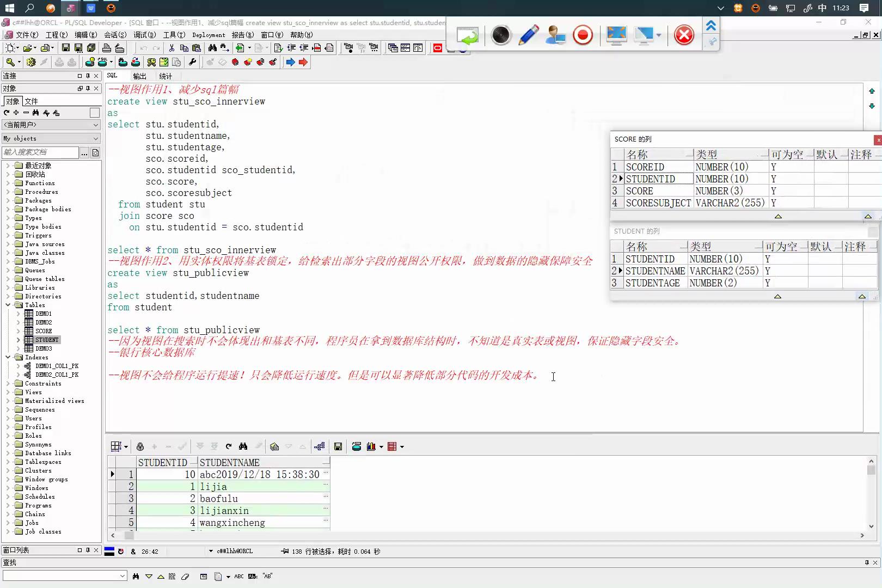Image resolution: width=882 pixels, height=588 pixels.
Task: Click the binoculars icon in the result grid toolbar
Action: click(243, 446)
